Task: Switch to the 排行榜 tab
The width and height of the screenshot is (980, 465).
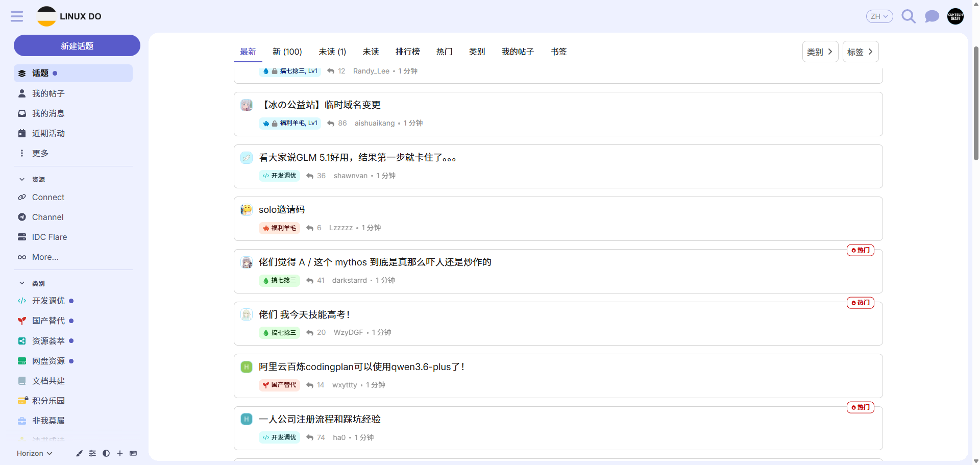Action: tap(408, 52)
